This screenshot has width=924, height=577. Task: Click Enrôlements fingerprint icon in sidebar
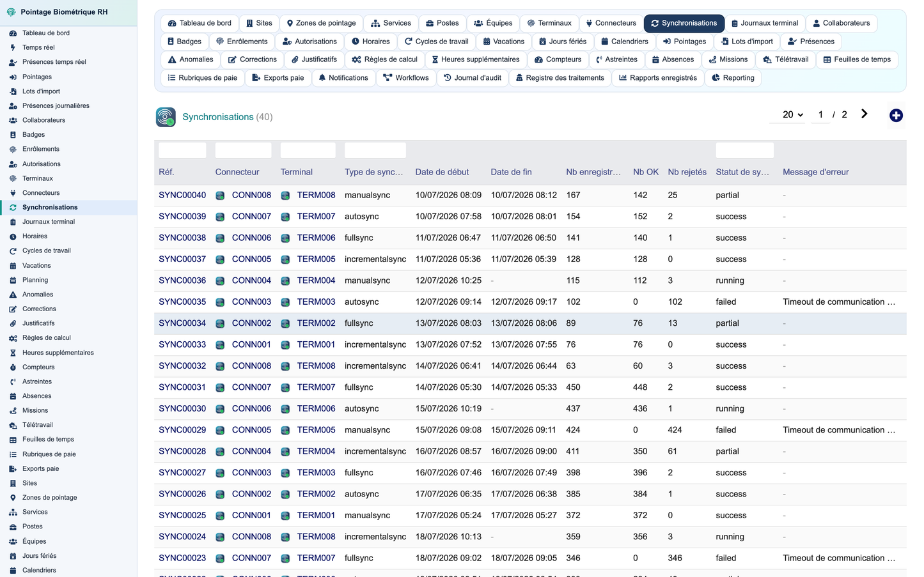[13, 149]
